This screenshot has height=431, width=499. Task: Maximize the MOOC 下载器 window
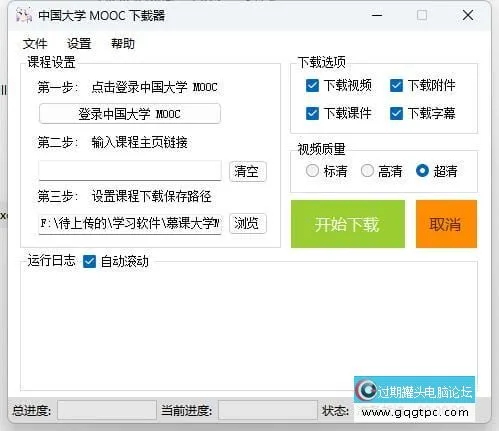422,15
